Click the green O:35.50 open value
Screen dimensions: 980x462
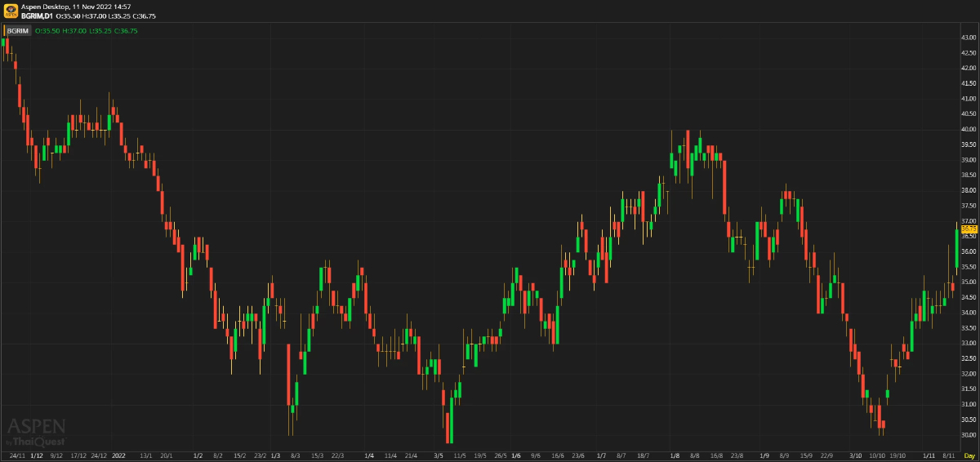click(x=46, y=30)
